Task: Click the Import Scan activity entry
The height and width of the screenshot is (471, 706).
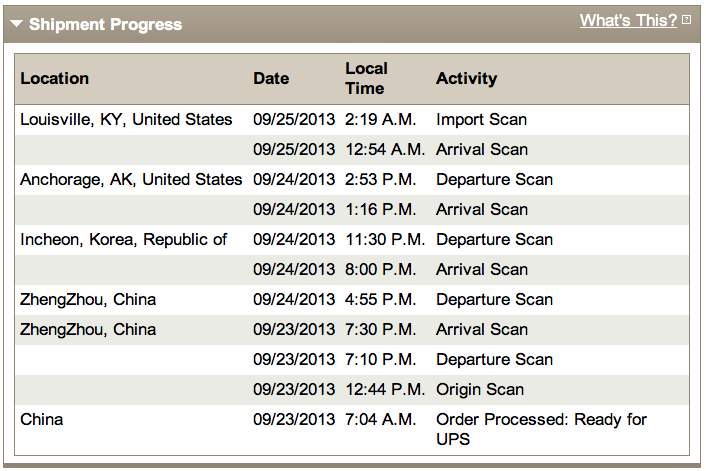Action: click(481, 119)
